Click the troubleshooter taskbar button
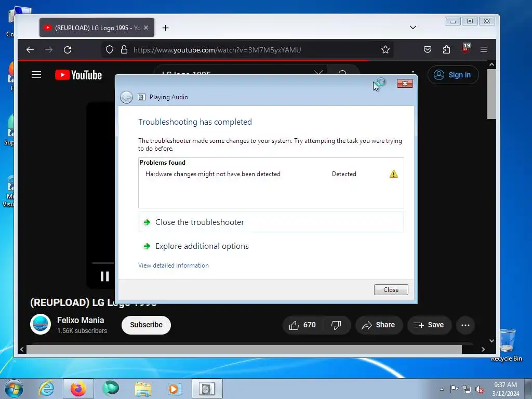532x399 pixels. pyautogui.click(x=207, y=389)
